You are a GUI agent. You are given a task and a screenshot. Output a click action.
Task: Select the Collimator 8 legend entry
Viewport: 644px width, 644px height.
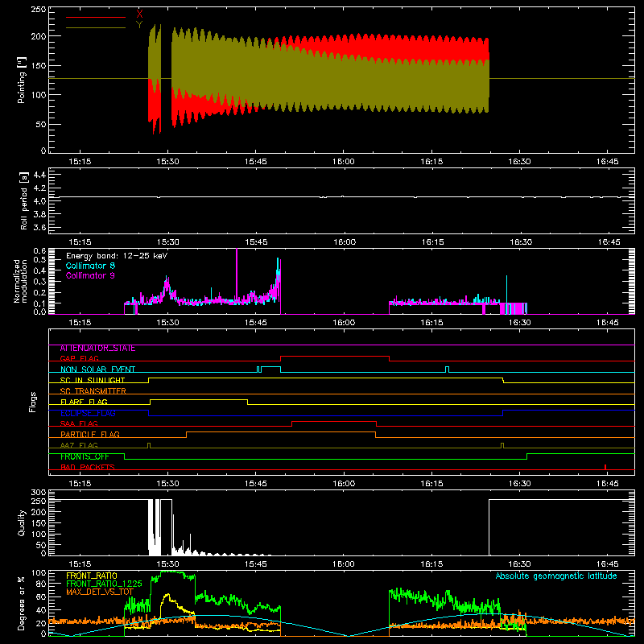pos(90,266)
